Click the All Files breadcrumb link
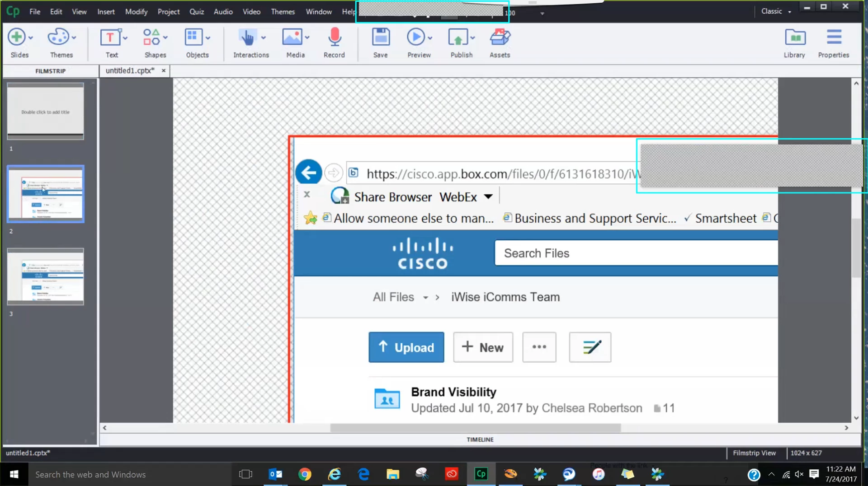Screen dimensions: 868x486 coord(393,297)
